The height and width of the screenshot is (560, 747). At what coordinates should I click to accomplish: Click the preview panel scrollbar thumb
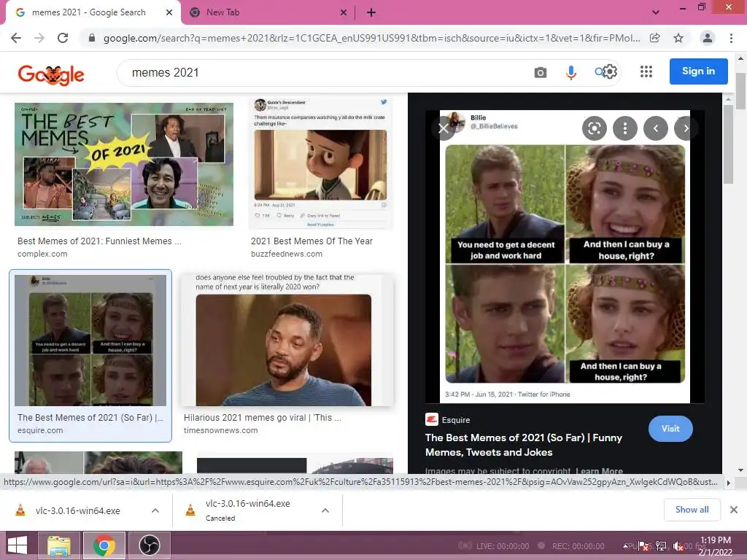(x=728, y=144)
